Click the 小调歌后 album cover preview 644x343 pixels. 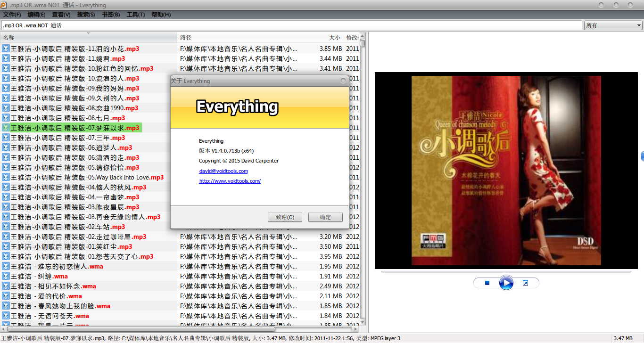click(x=506, y=171)
